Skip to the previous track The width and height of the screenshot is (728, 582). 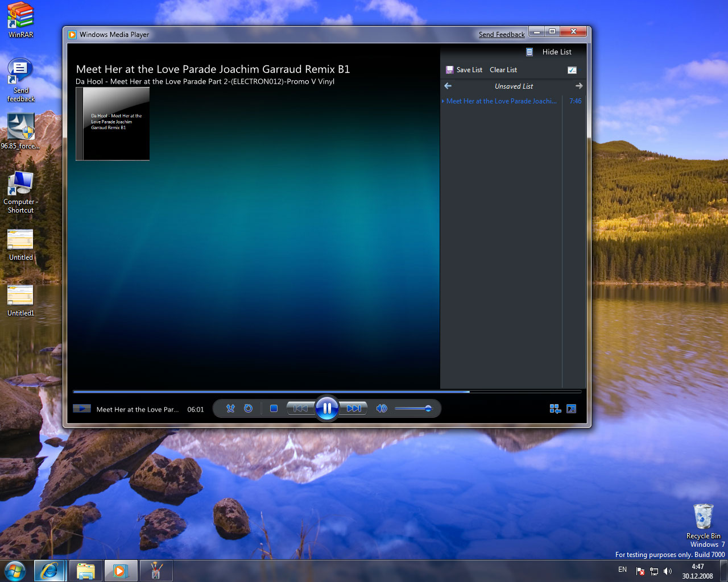(x=300, y=409)
